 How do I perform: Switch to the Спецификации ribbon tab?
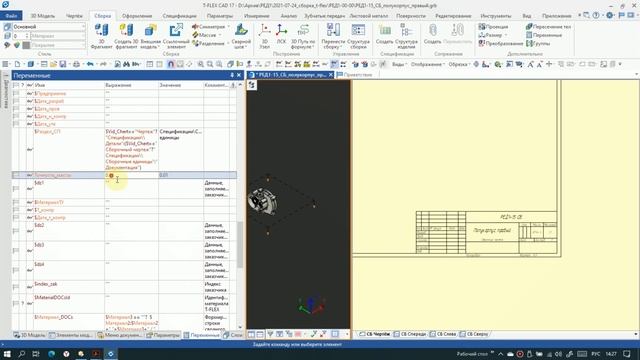coord(180,16)
